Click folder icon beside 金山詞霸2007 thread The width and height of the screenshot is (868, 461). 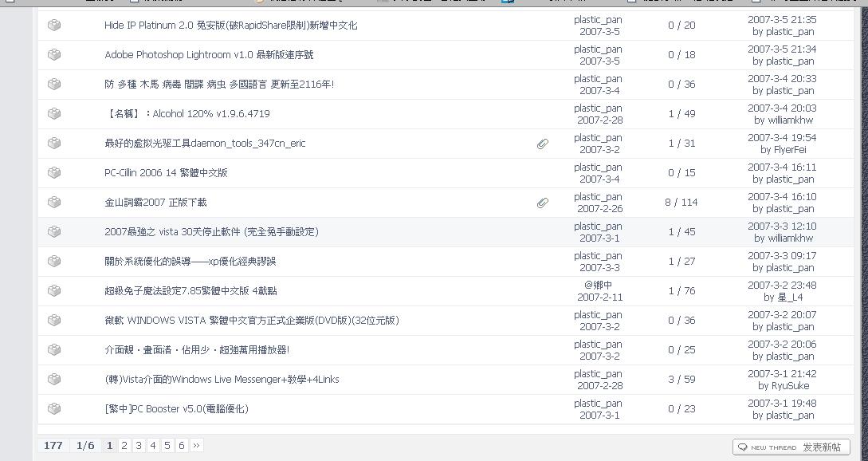click(53, 203)
